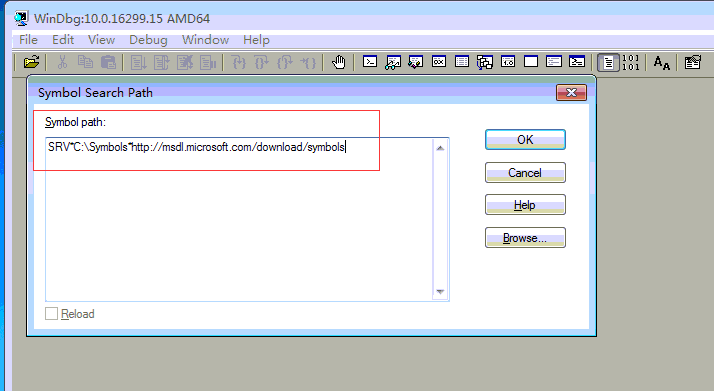Click the 'Symbol path:' label
714x391 pixels.
coord(75,122)
